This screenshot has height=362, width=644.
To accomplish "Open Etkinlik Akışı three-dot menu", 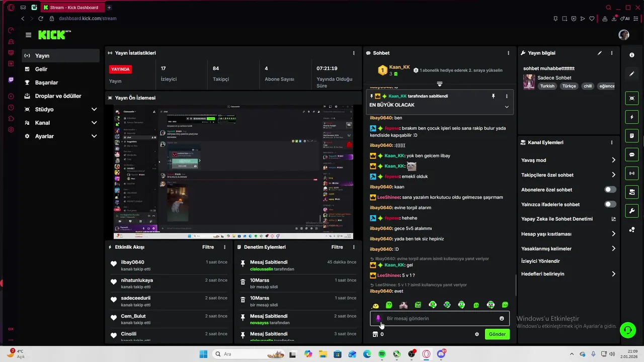I will [224, 247].
